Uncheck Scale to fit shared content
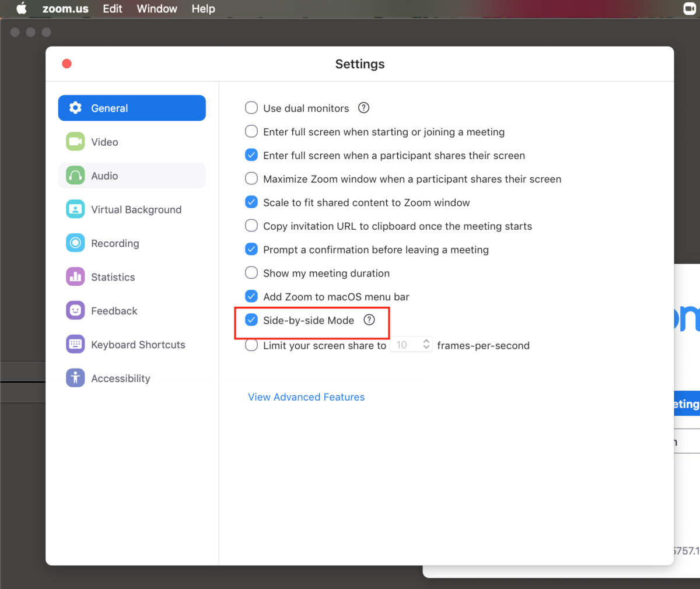The image size is (700, 589). tap(251, 202)
